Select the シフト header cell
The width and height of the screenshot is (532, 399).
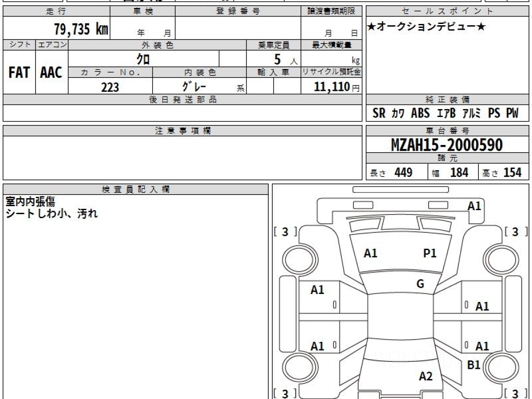[x=20, y=45]
